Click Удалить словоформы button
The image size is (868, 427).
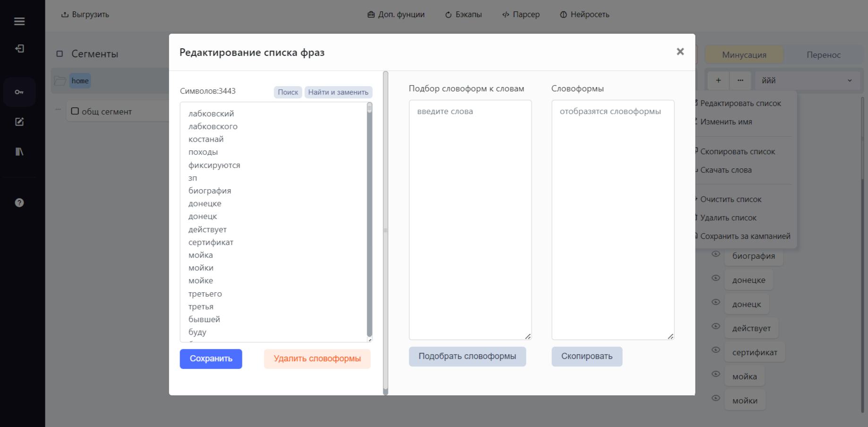point(317,359)
